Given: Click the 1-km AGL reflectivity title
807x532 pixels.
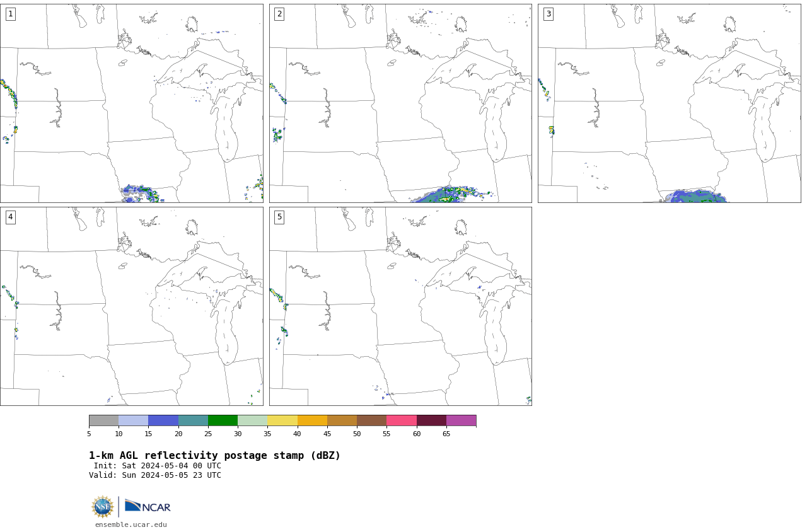Looking at the screenshot, I should pyautogui.click(x=214, y=456).
